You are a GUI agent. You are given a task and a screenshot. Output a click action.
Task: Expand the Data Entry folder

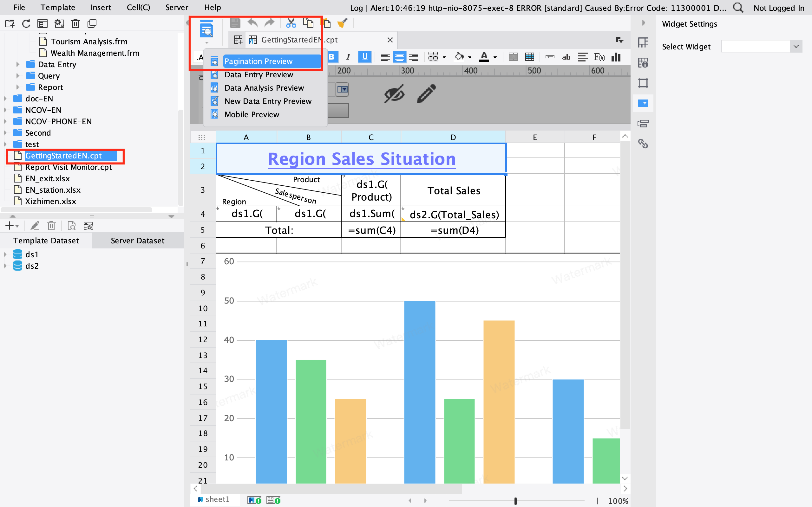click(18, 64)
